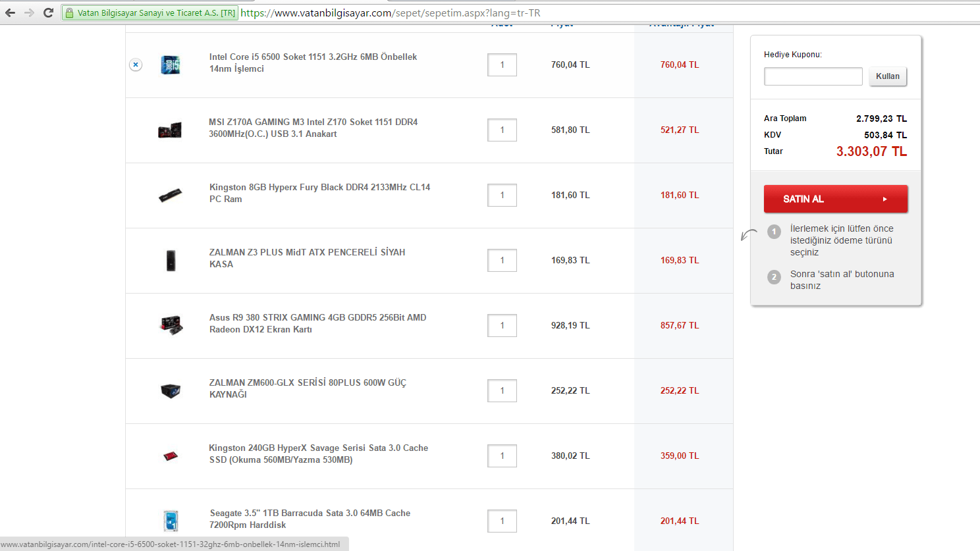Viewport: 980px width, 551px height.
Task: Apply coupon with Kullan button
Action: (x=888, y=76)
